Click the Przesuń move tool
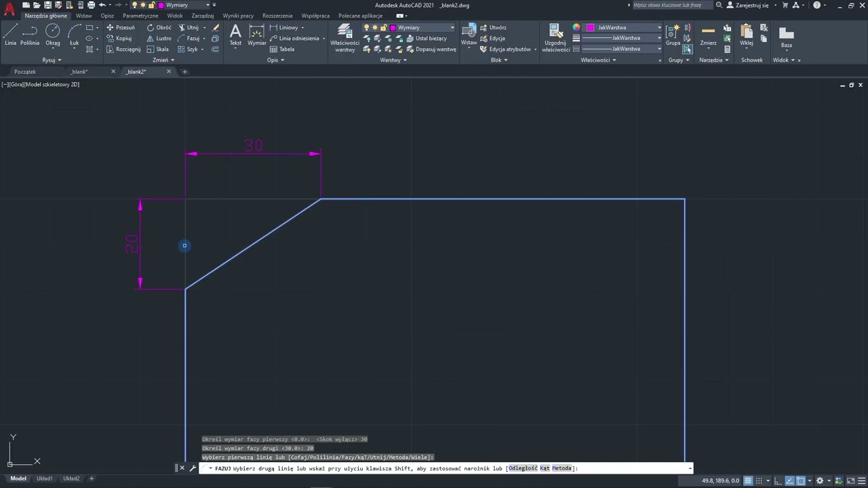 tap(120, 28)
